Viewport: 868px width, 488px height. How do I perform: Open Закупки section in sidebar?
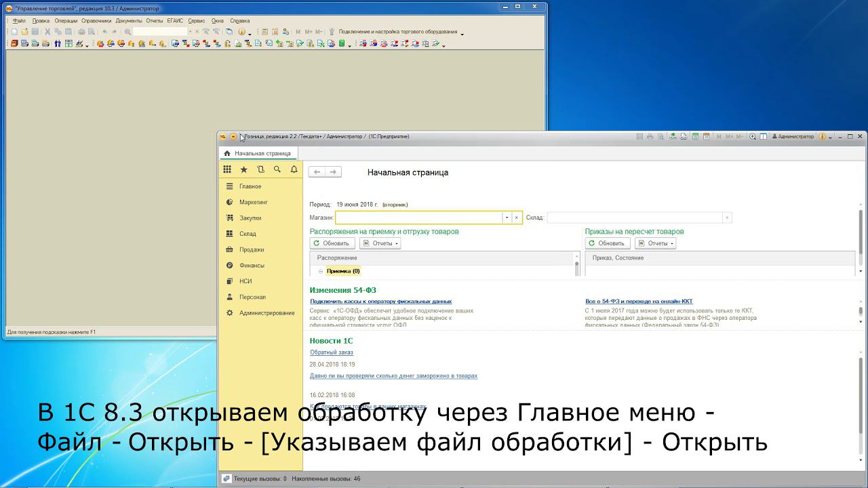[250, 218]
